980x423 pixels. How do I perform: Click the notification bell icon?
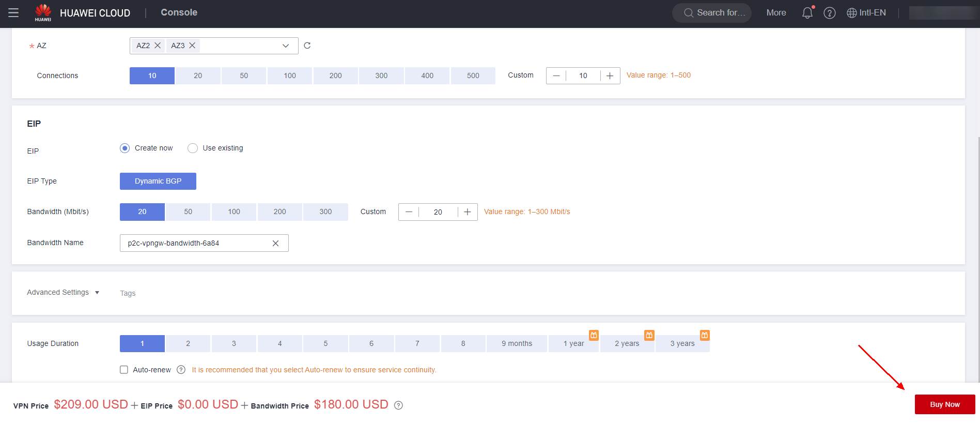click(x=807, y=13)
